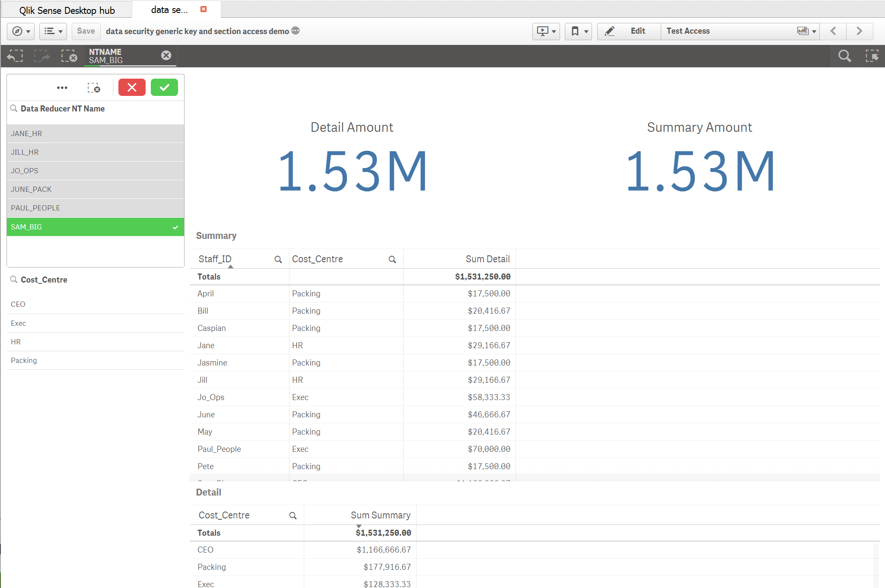
Task: Deselect SAM_BIG in the listbox
Action: [x=96, y=227]
